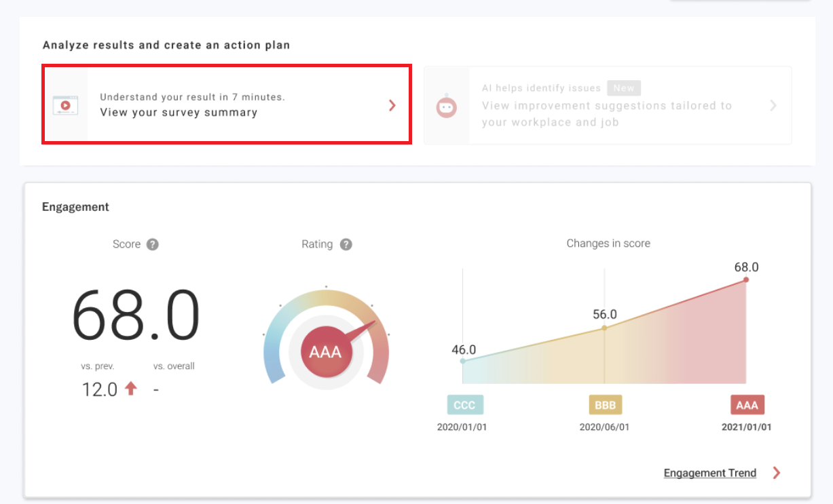Expand the survey summary chevron arrow

[392, 105]
